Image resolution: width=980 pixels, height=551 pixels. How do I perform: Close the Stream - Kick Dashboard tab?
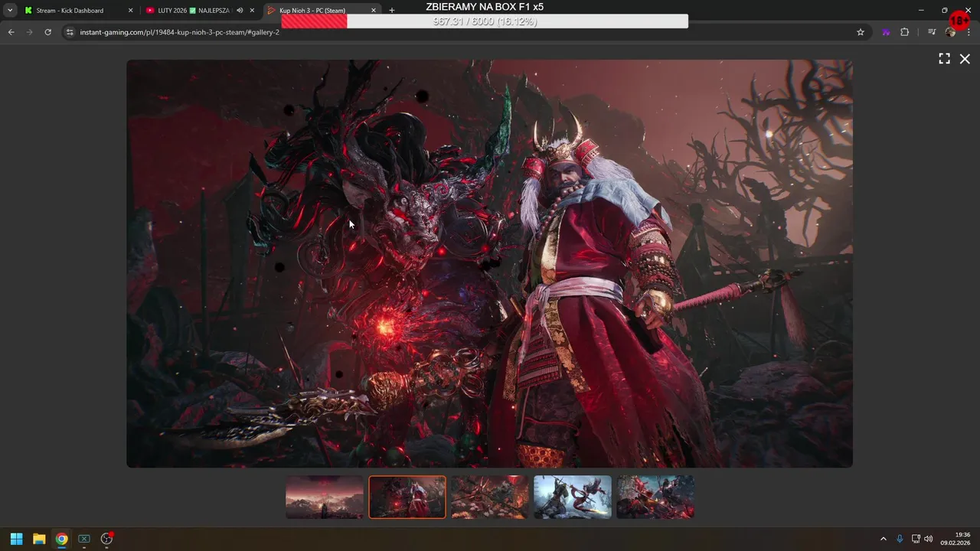(130, 11)
